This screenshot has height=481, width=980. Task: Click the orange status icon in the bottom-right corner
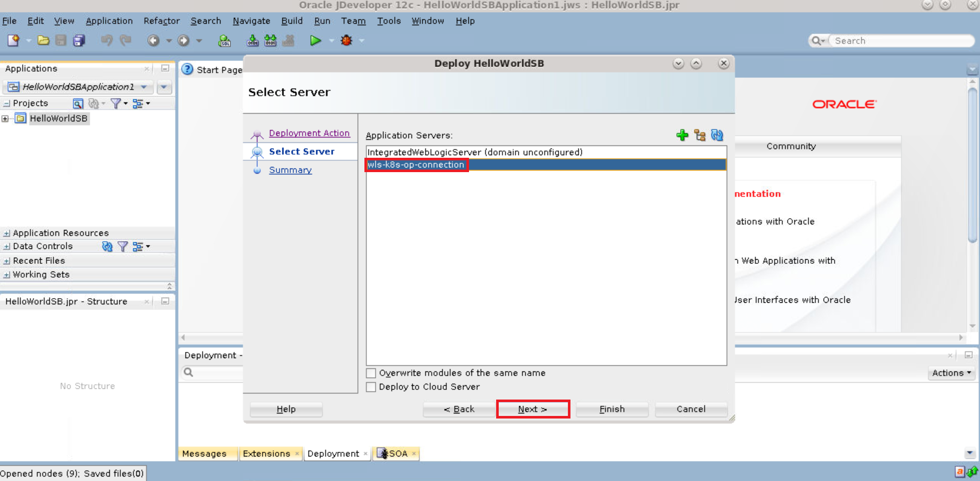tap(959, 472)
